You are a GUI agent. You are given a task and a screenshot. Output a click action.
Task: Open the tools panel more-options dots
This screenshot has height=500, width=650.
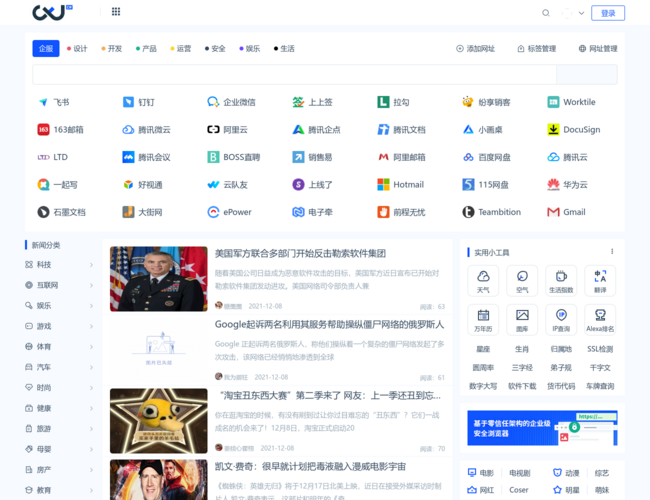pyautogui.click(x=612, y=252)
